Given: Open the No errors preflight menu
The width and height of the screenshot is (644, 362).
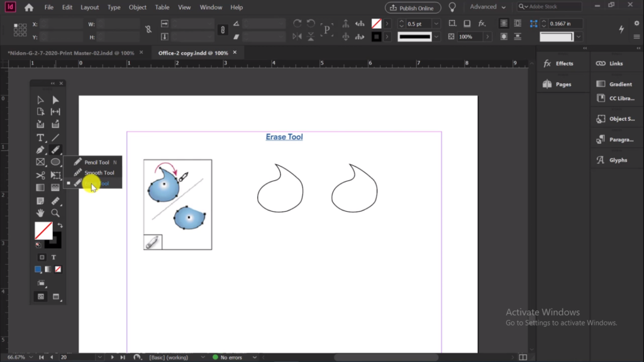Looking at the screenshot, I should tap(255, 358).
